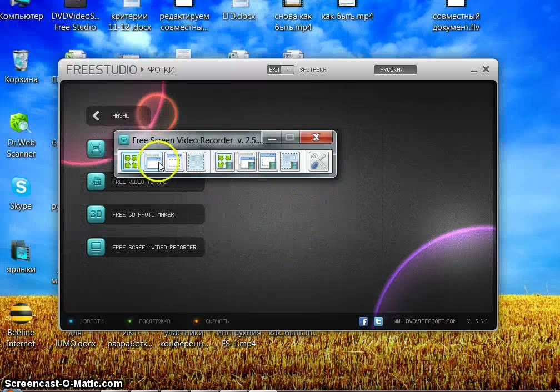This screenshot has height=392, width=560.
Task: Open СКАЧАТЬ link in footer
Action: (x=217, y=321)
